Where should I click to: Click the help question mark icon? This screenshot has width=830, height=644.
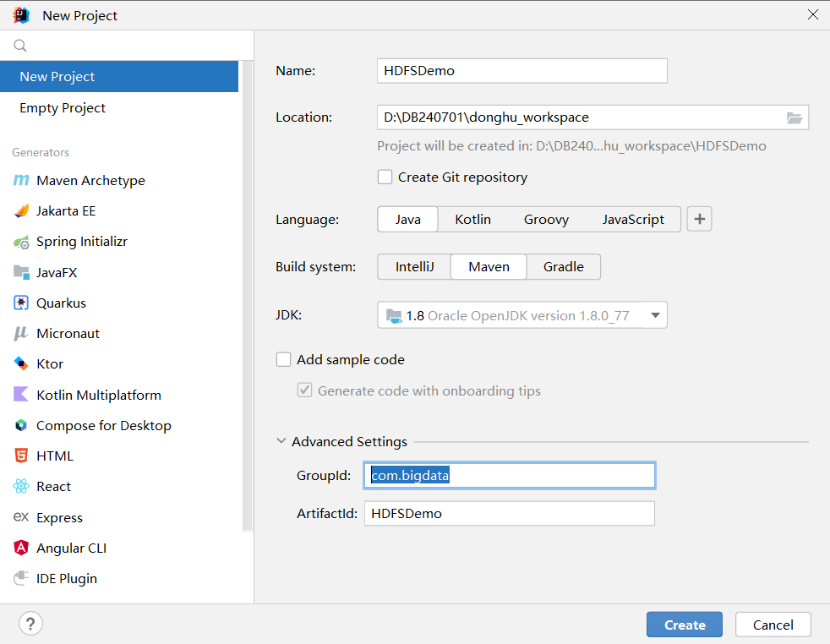click(30, 625)
